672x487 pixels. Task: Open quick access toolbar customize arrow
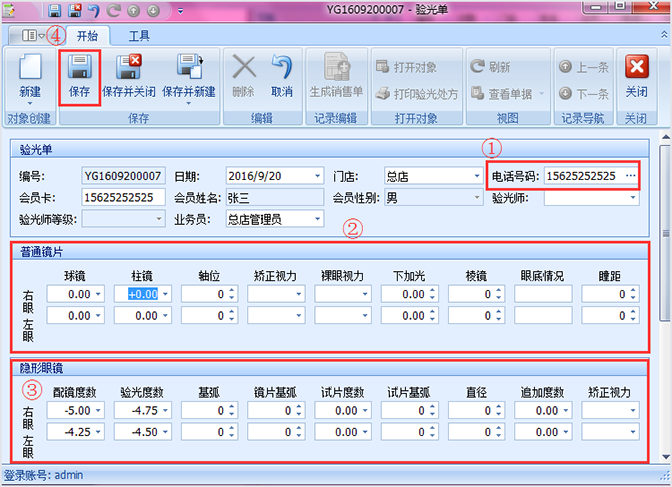(x=180, y=11)
